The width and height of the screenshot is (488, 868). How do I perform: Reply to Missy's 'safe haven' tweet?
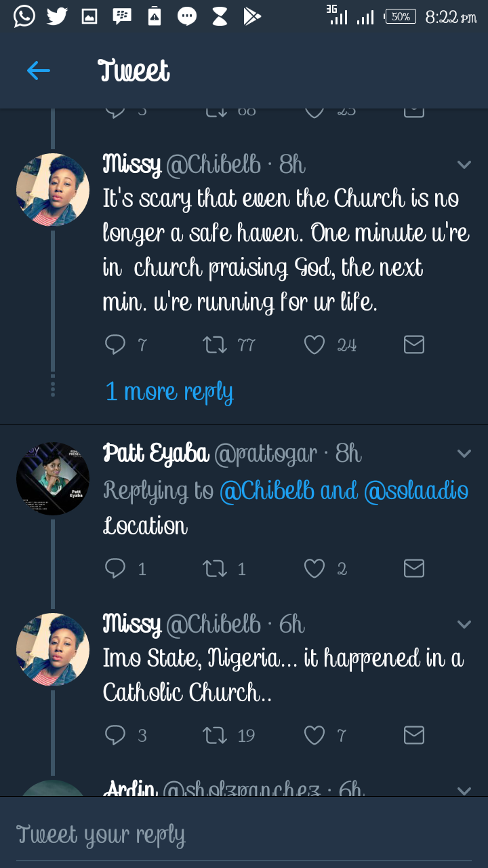coord(116,345)
